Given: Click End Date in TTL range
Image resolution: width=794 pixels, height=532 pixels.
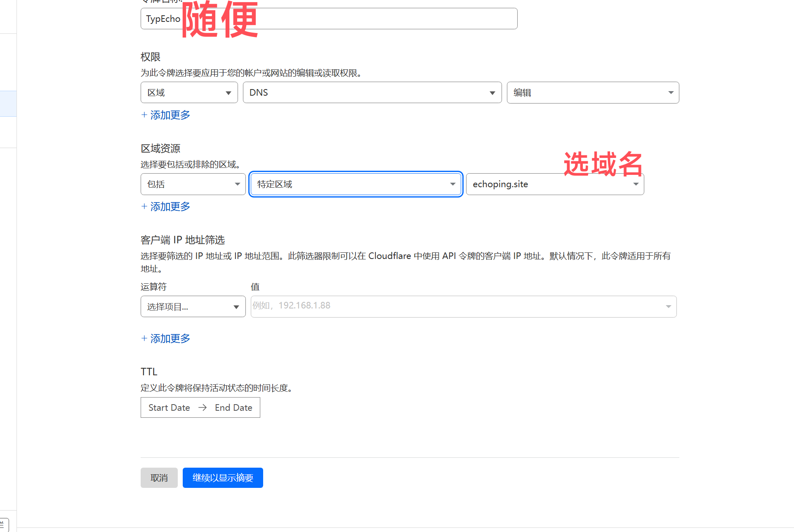Looking at the screenshot, I should coord(233,407).
